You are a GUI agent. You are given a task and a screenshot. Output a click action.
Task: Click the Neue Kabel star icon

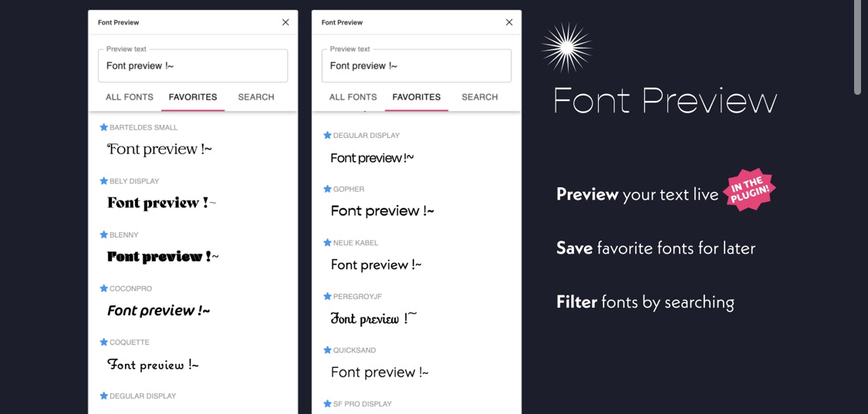click(327, 242)
